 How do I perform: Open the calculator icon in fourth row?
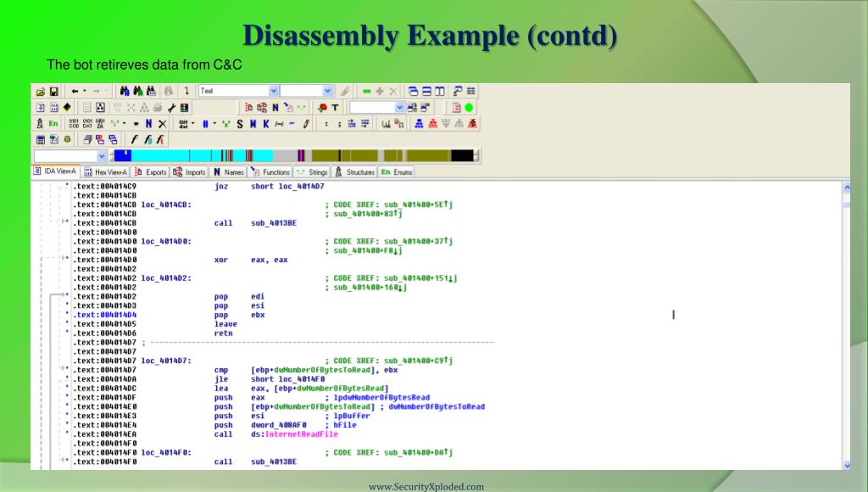click(41, 140)
